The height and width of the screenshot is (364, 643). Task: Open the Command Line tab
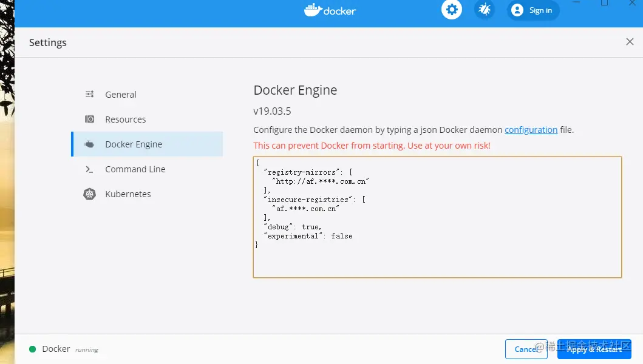[x=147, y=169]
